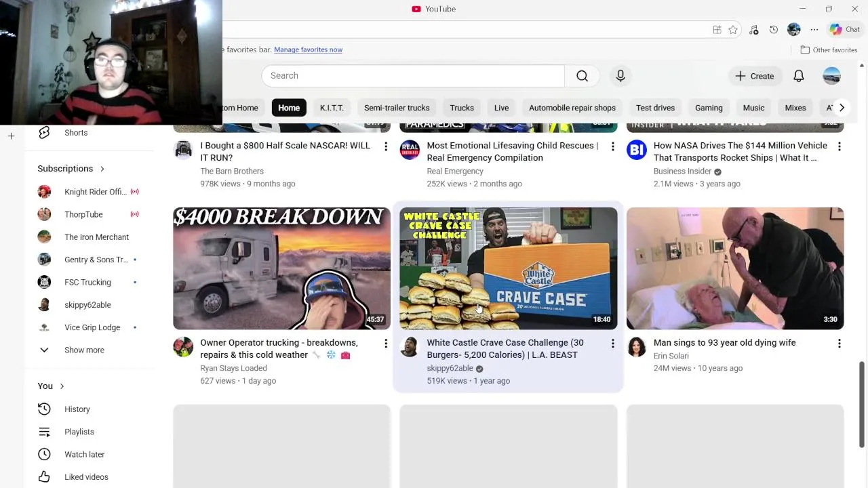Open browser Settings and more ellipsis
Screen dimensions: 868x488
tap(814, 30)
